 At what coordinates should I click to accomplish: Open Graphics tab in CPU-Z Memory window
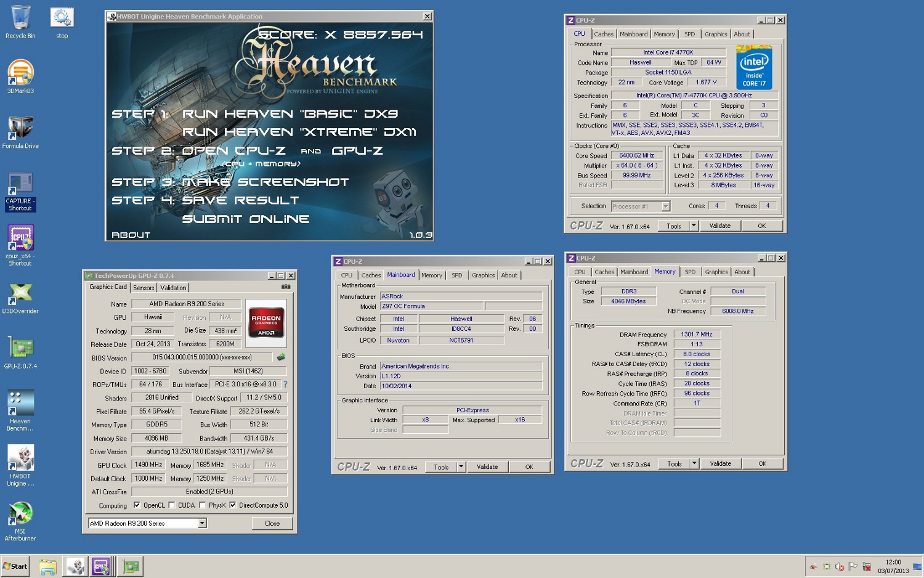pos(716,272)
